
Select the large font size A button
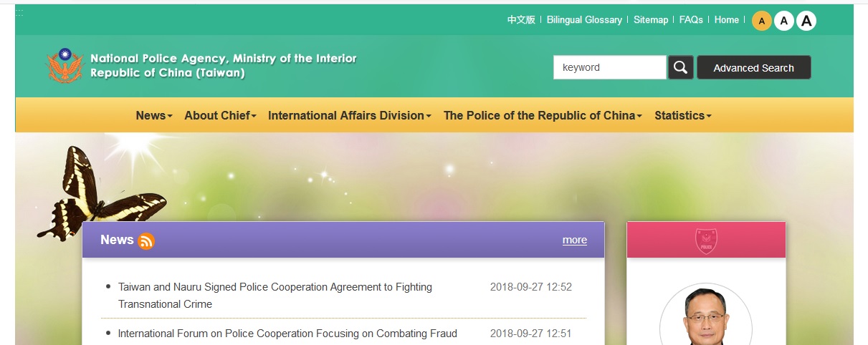806,21
